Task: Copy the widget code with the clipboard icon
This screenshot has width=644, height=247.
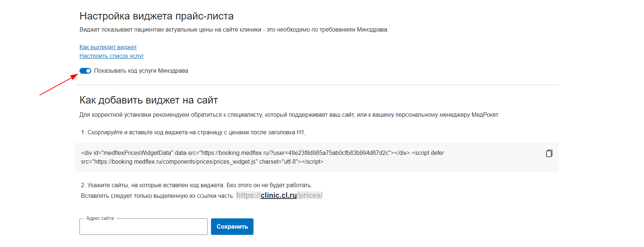Action: click(549, 153)
